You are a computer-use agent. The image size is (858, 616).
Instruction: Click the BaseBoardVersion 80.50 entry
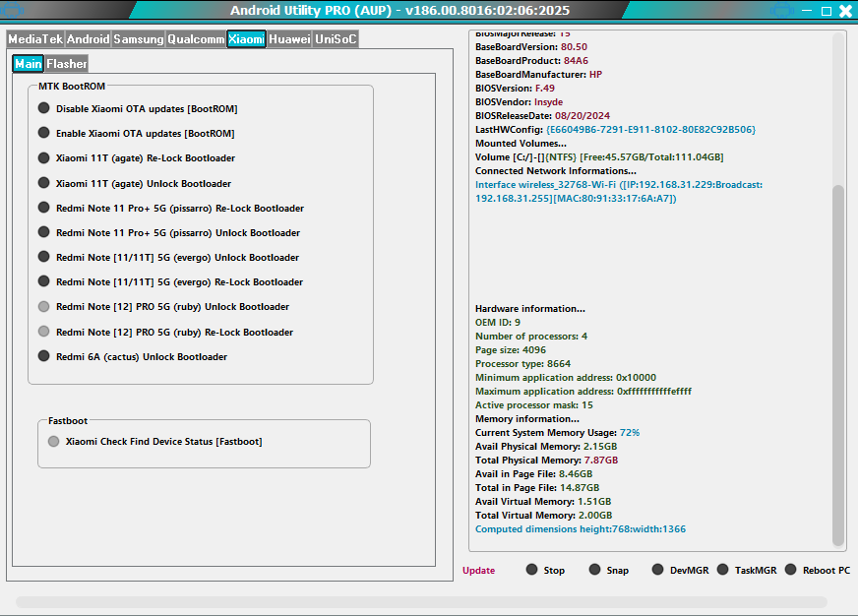coord(530,47)
